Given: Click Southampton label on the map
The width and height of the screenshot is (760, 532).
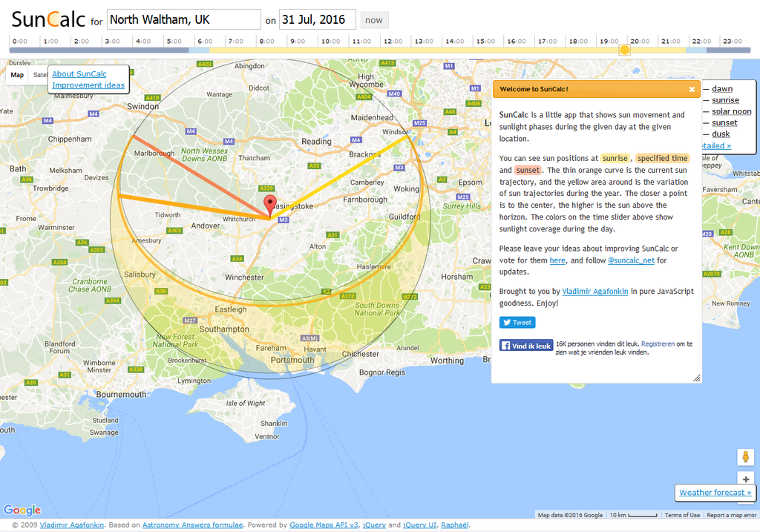Looking at the screenshot, I should pos(224,329).
